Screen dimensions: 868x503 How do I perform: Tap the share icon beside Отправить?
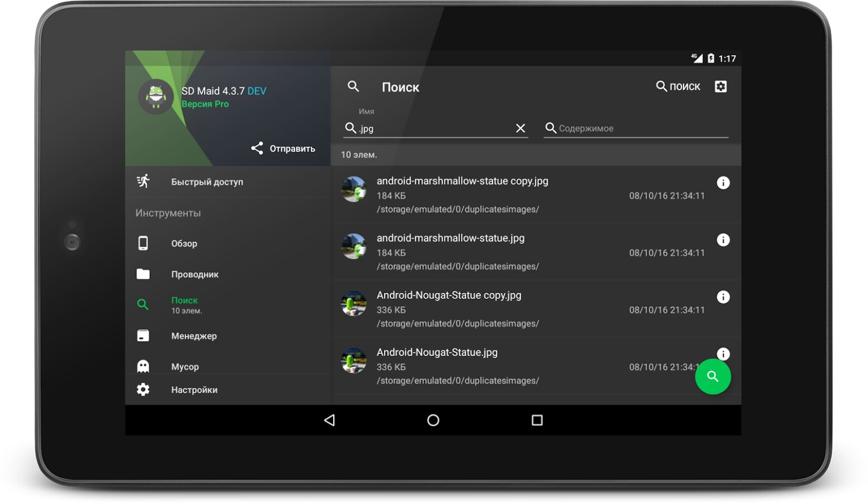click(x=257, y=148)
